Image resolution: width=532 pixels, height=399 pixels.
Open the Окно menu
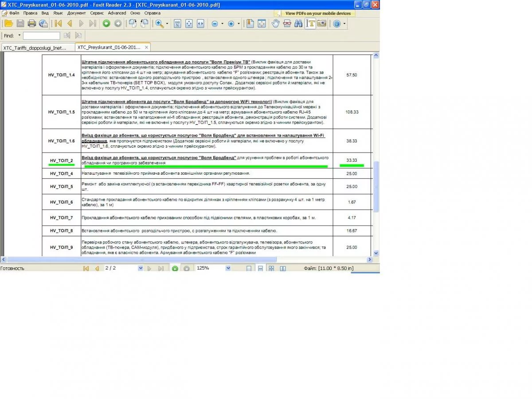135,13
